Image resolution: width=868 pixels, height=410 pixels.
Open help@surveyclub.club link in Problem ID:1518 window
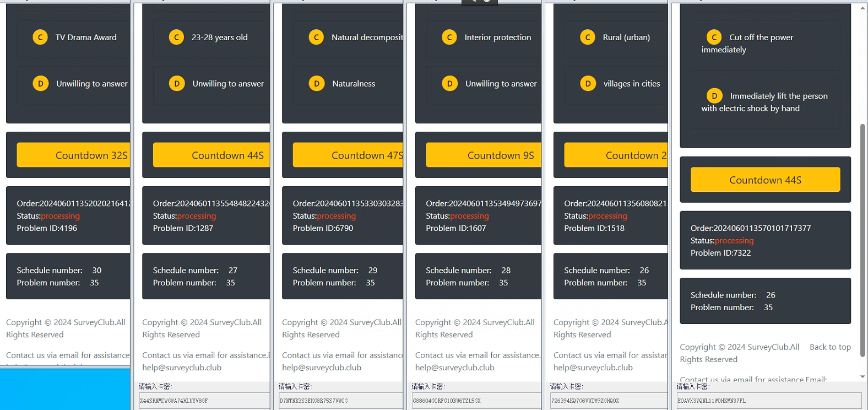tap(593, 368)
